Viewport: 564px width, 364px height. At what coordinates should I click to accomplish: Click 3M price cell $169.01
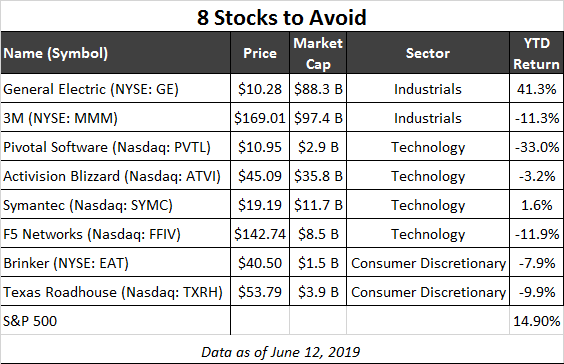260,118
